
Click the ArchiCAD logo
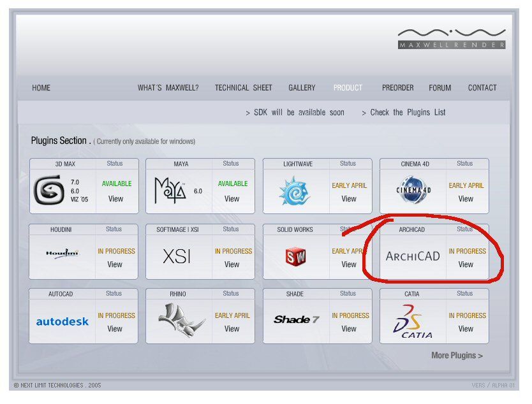[x=413, y=256]
